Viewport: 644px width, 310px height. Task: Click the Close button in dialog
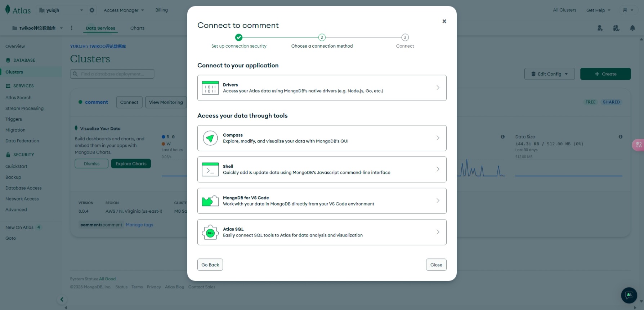pos(436,265)
